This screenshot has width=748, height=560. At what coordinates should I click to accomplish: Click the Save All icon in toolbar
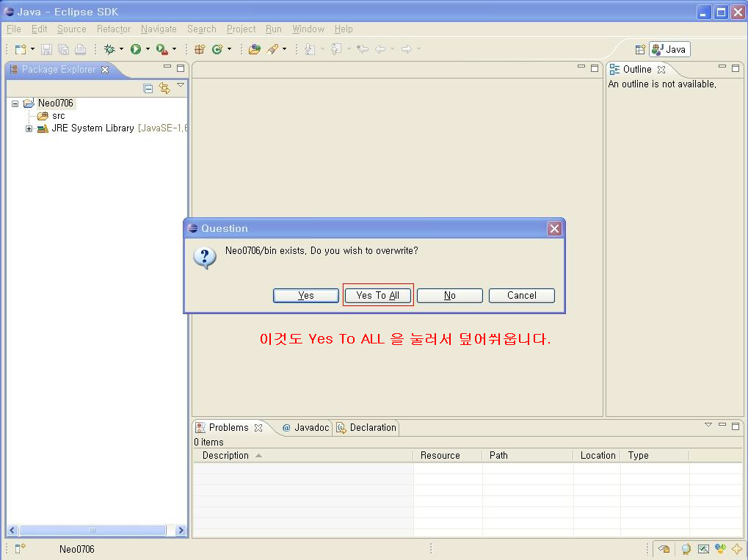click(x=63, y=49)
